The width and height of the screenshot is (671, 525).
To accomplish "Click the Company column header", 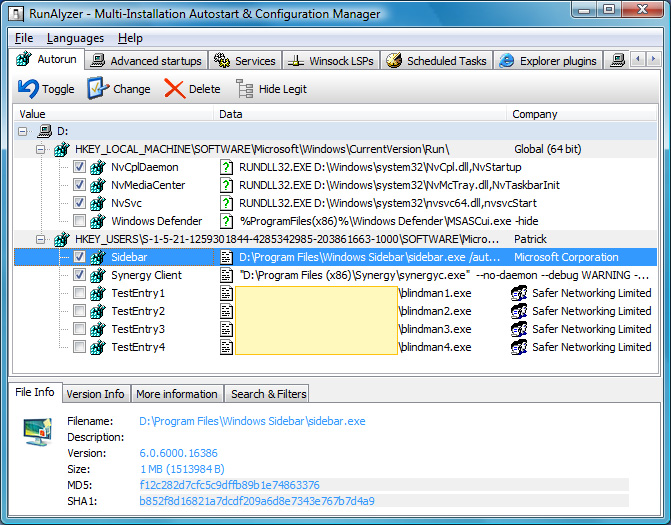I will point(535,114).
